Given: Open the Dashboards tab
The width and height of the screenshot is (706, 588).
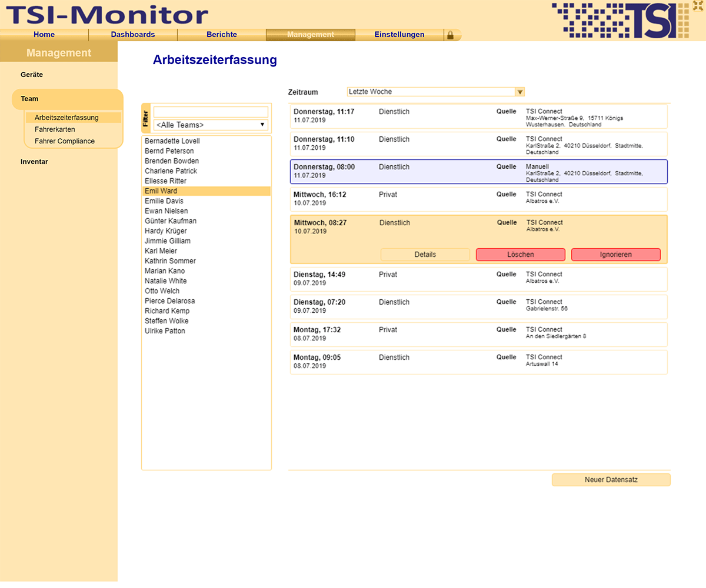Looking at the screenshot, I should [x=133, y=35].
